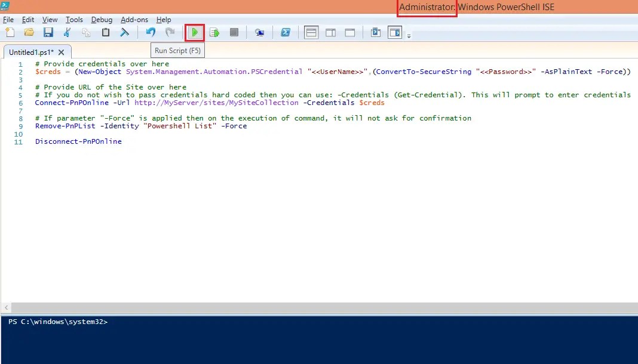Open a New Remote PowerShell Tab icon
Screen dimensions: 638x364
259,32
